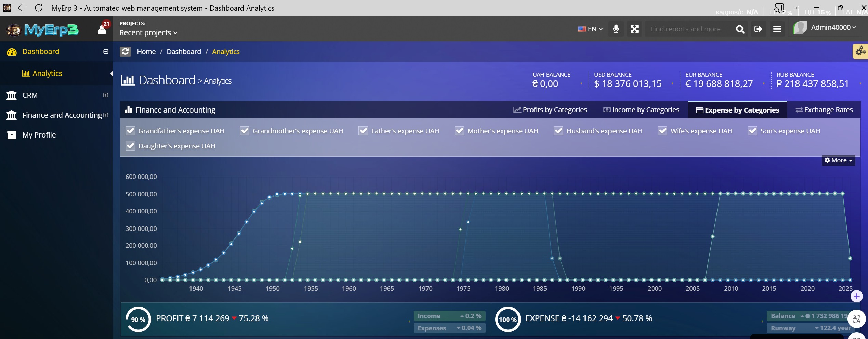Screen dimensions: 868x339
Task: Go to Dashboard breadcrumb link
Action: coord(184,52)
